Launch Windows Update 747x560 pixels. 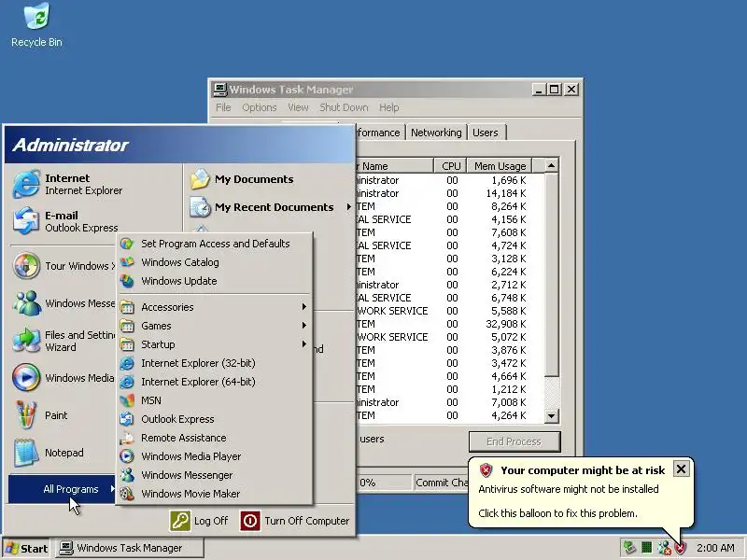click(x=215, y=281)
